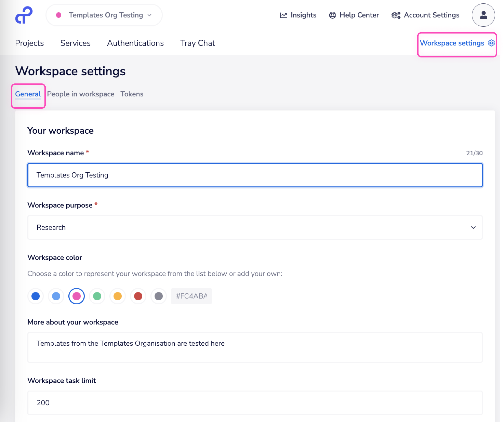The width and height of the screenshot is (504, 422).
Task: Open the user profile avatar icon
Action: (x=483, y=15)
